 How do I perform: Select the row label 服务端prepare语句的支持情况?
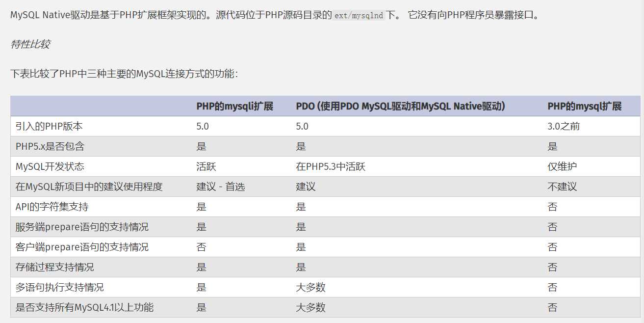click(82, 227)
